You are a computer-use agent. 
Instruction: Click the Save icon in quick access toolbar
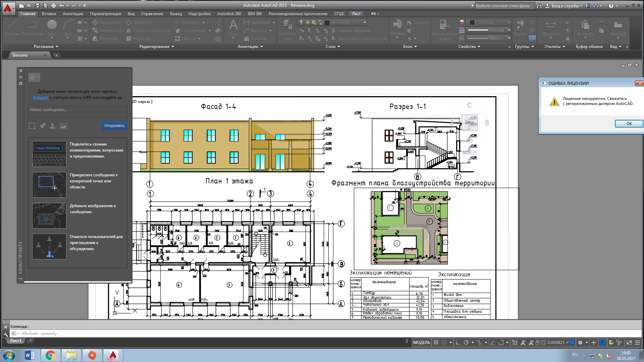coord(38,6)
